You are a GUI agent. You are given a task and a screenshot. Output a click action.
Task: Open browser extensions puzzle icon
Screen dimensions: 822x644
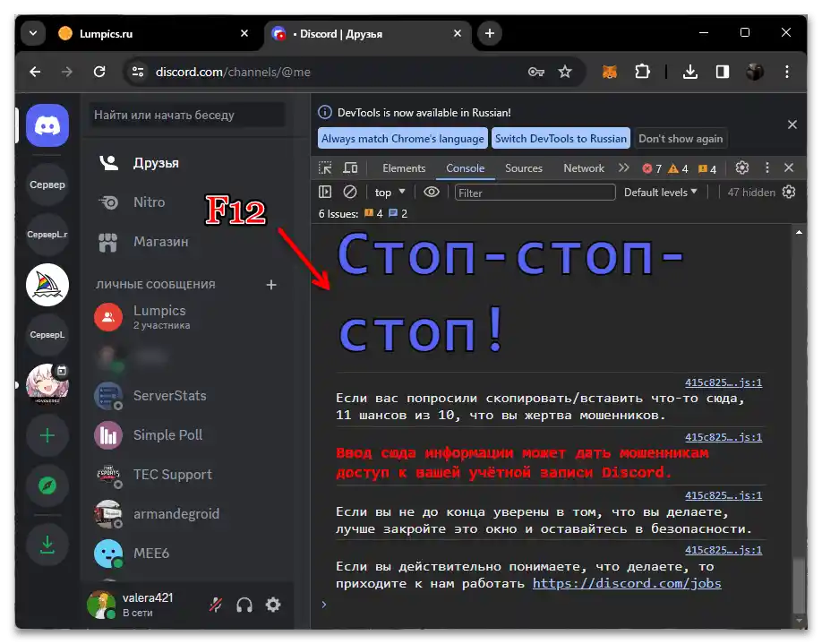coord(642,72)
